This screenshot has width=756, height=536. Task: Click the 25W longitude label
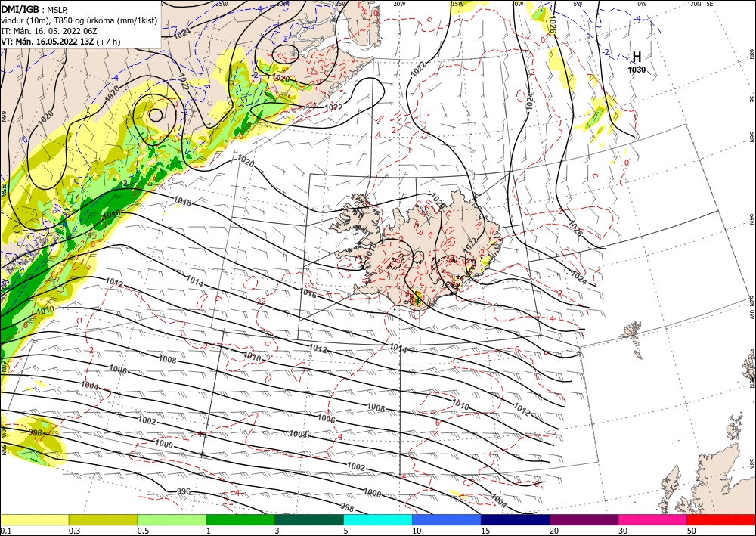coord(341,4)
